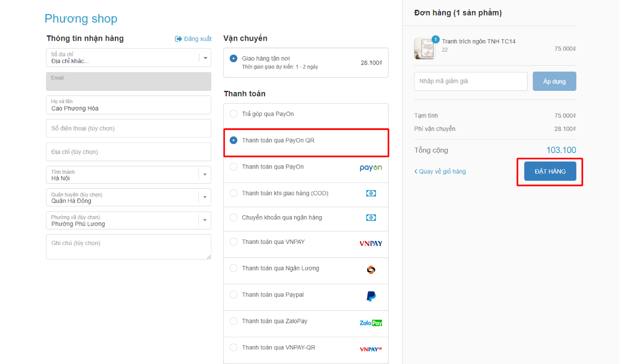
Task: Click the Ngân Lượng logo icon
Action: 371,270
